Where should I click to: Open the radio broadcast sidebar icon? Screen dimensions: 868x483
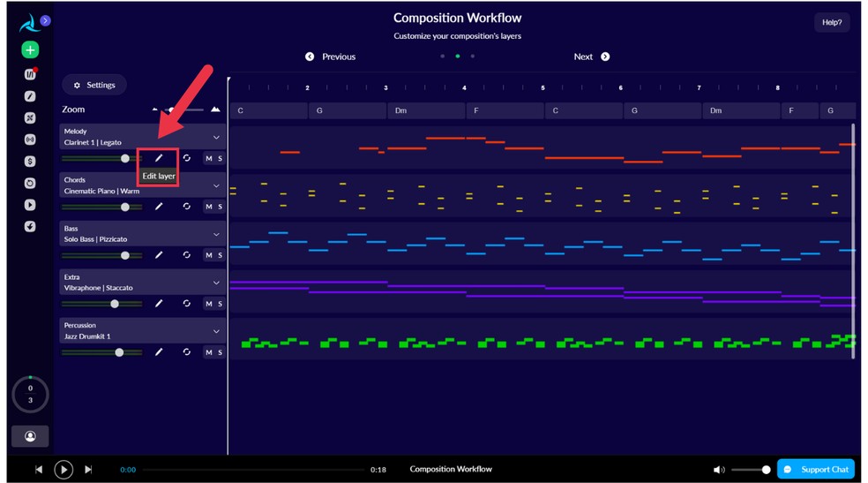pyautogui.click(x=30, y=139)
